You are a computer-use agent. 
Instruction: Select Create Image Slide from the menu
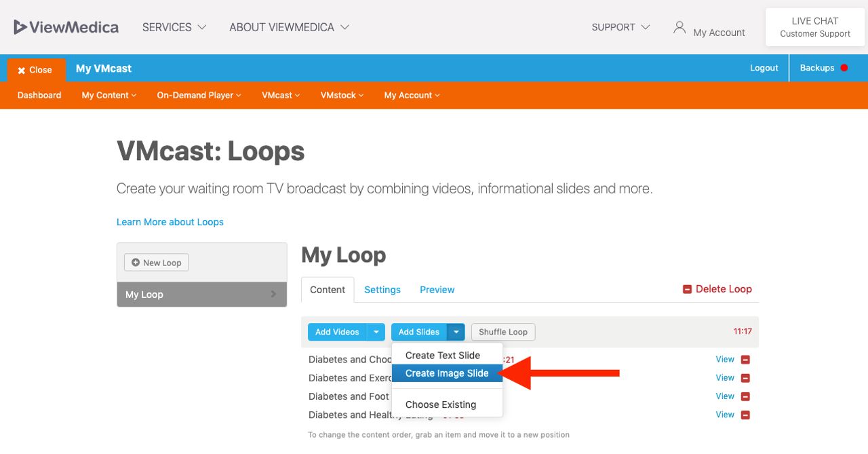[446, 373]
